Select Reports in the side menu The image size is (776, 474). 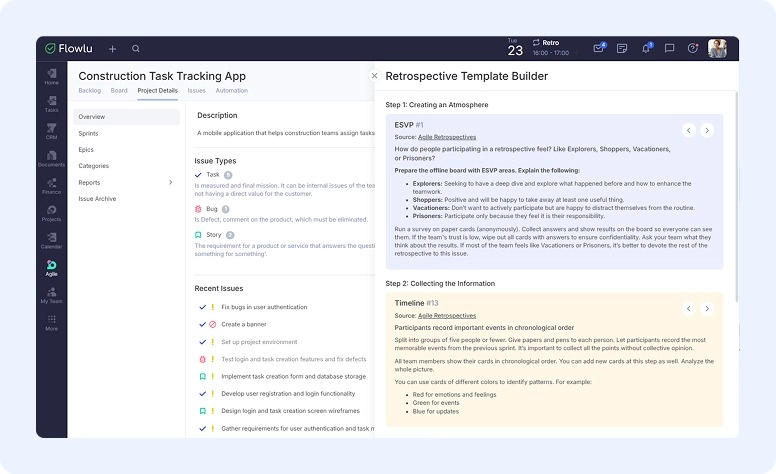pyautogui.click(x=89, y=183)
